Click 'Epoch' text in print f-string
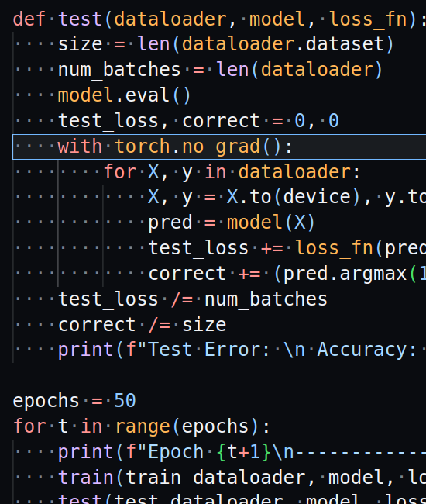426x504 pixels. (x=176, y=451)
